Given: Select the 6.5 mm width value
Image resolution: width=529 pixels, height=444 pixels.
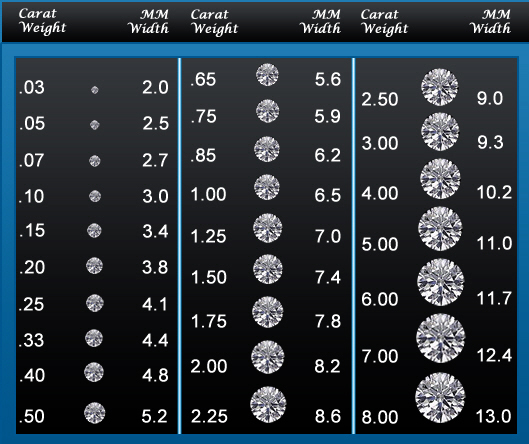Looking at the screenshot, I should (x=328, y=195).
